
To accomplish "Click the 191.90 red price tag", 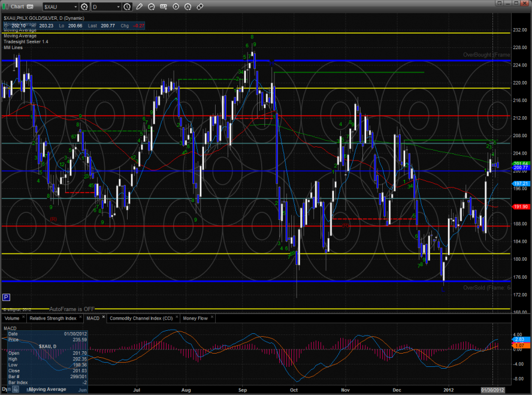I will (x=521, y=207).
